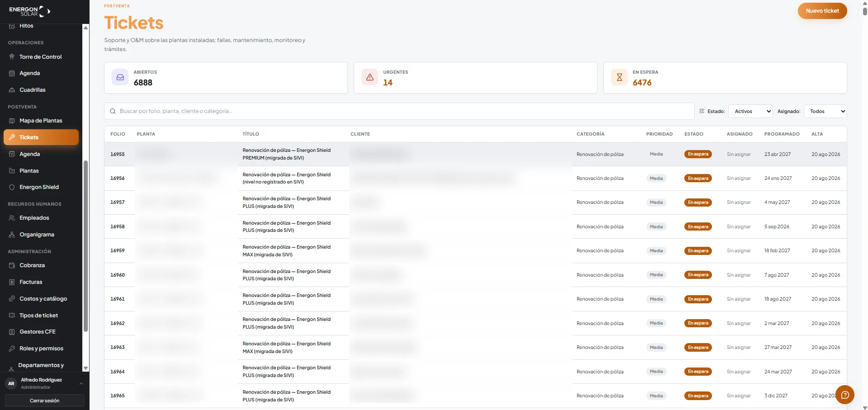Click the Cobranza wallet icon
This screenshot has height=410, width=868.
point(12,265)
